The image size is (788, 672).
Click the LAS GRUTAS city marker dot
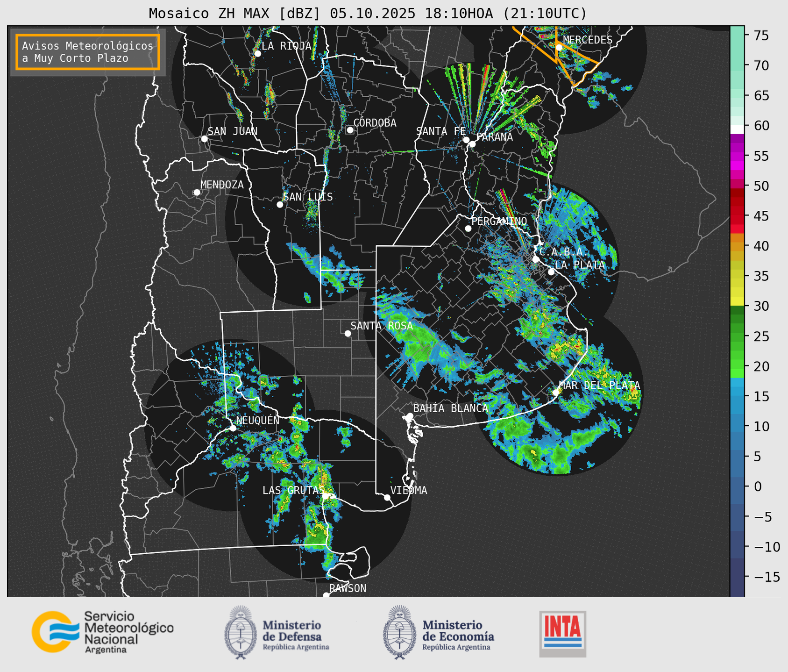pos(326,496)
